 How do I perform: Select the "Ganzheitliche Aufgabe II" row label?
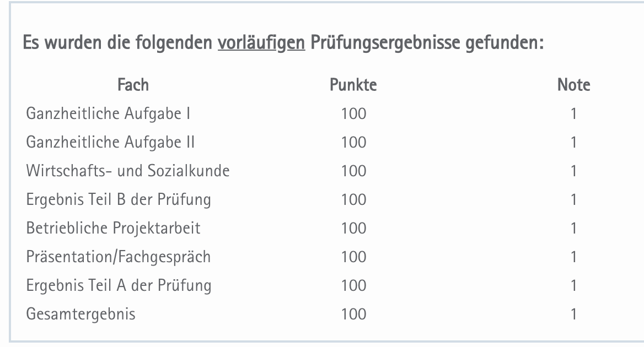pyautogui.click(x=110, y=143)
